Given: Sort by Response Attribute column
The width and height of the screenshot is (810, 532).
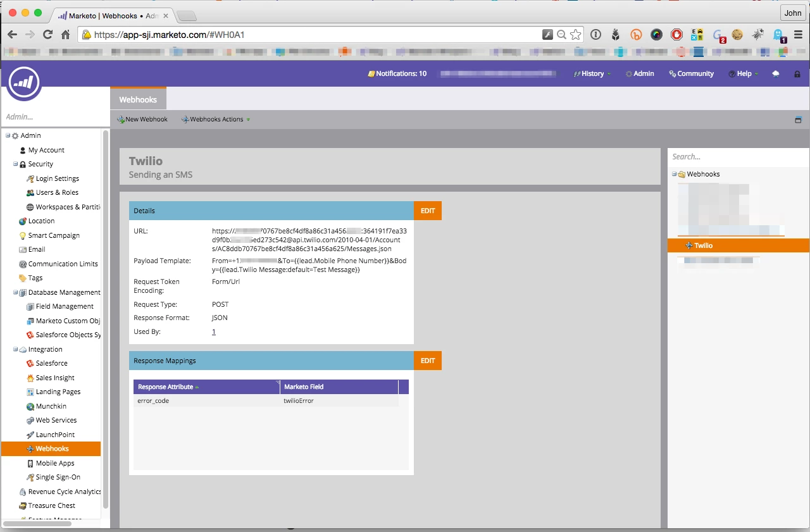Looking at the screenshot, I should point(206,387).
